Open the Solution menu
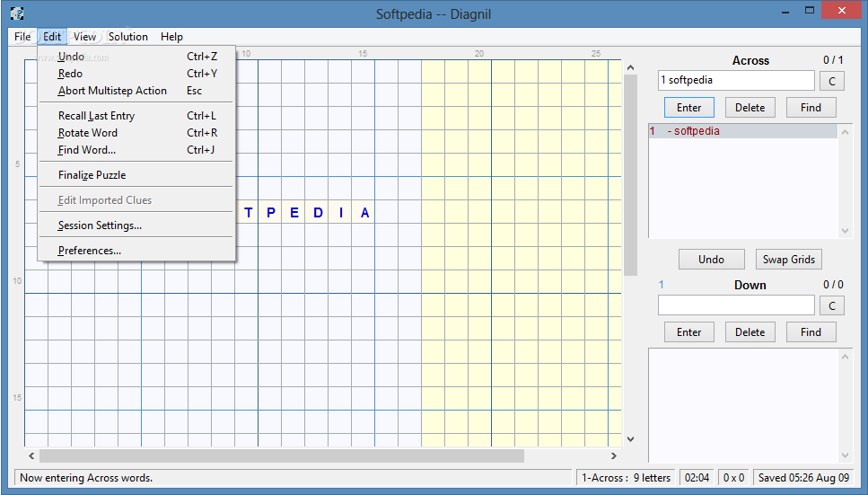The height and width of the screenshot is (495, 868). [x=127, y=37]
